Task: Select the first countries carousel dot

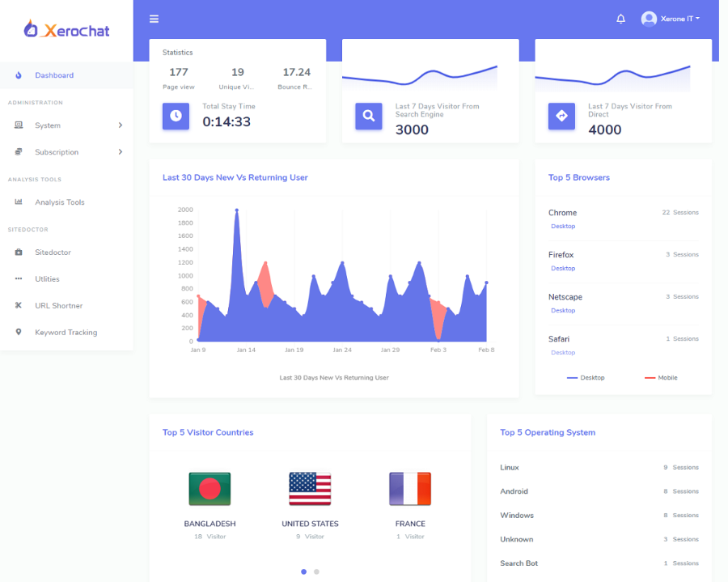Action: pyautogui.click(x=303, y=571)
